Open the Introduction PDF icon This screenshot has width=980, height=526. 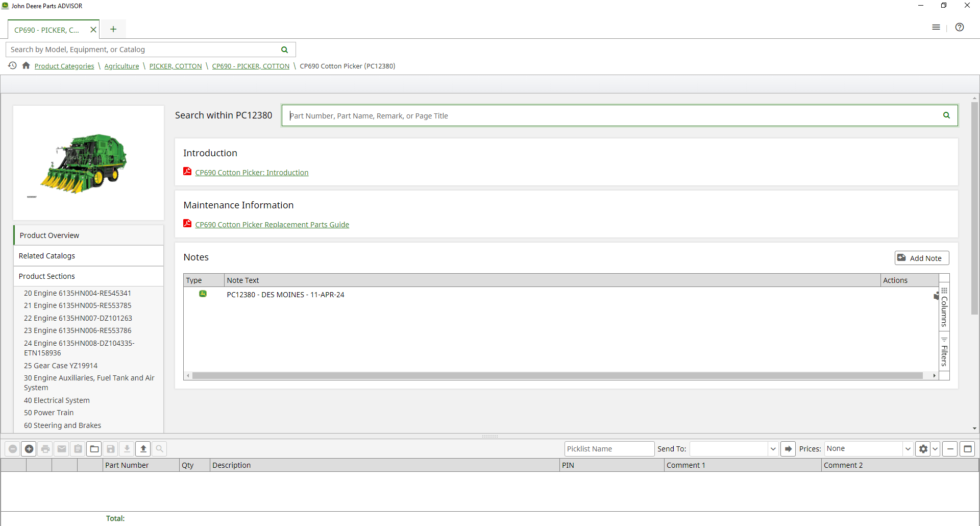187,172
